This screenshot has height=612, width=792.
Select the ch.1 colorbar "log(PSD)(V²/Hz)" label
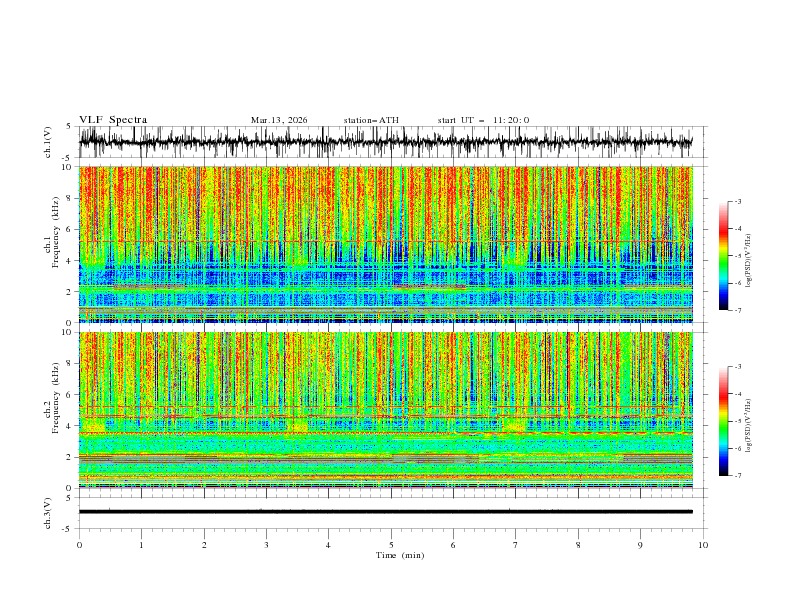pos(748,261)
